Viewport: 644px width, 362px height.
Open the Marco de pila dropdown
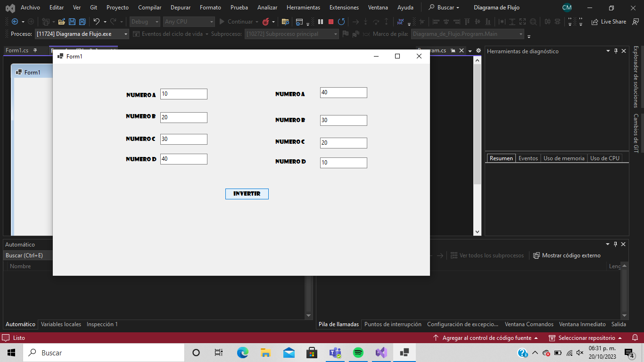coord(466,34)
